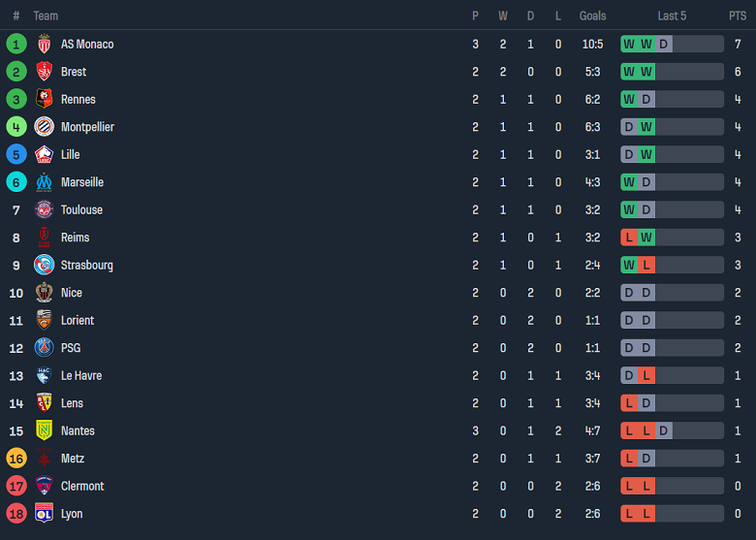Click the Lyon team logo
The width and height of the screenshot is (756, 540).
[x=44, y=513]
